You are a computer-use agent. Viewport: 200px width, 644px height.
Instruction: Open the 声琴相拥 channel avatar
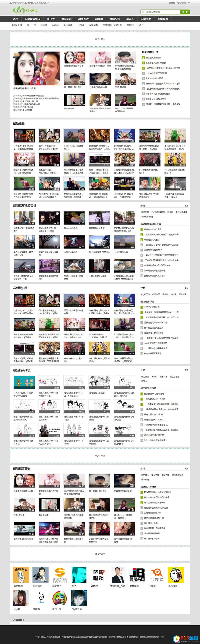point(118,575)
